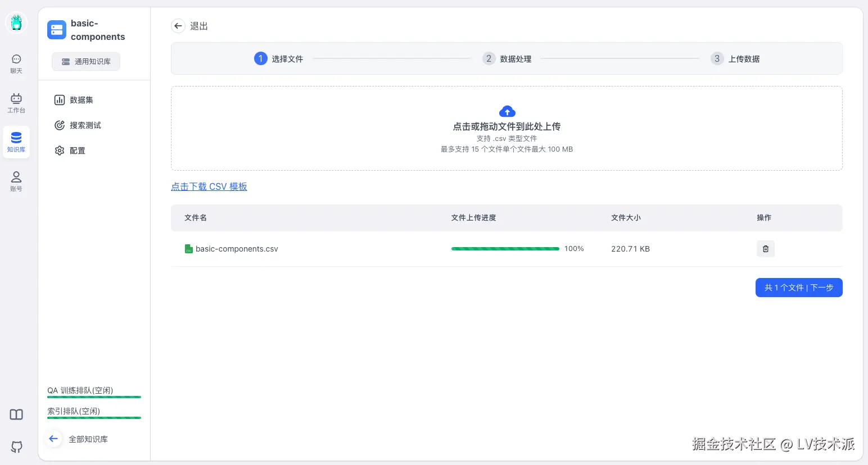Image resolution: width=868 pixels, height=465 pixels.
Task: Open the GitHub link icon
Action: pyautogui.click(x=16, y=446)
